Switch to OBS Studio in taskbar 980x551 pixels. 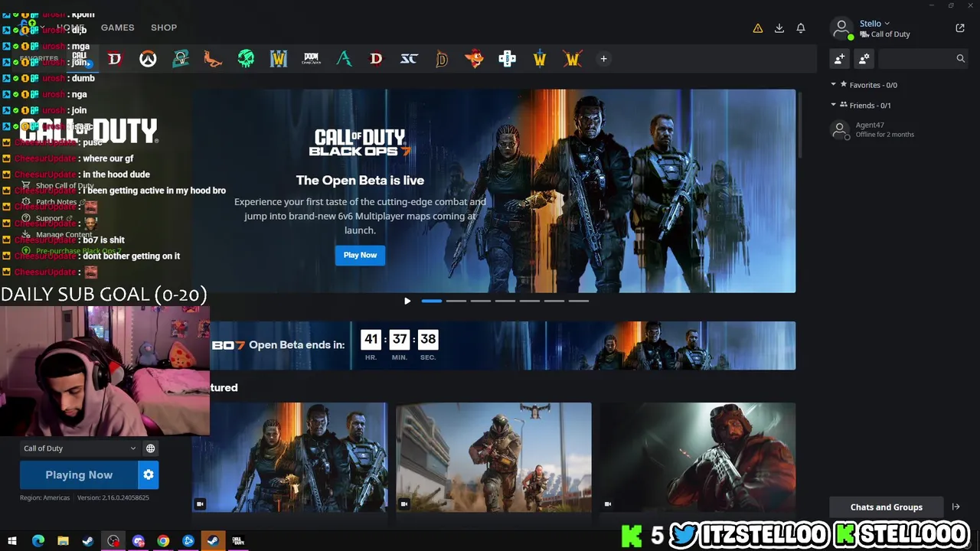tap(113, 541)
